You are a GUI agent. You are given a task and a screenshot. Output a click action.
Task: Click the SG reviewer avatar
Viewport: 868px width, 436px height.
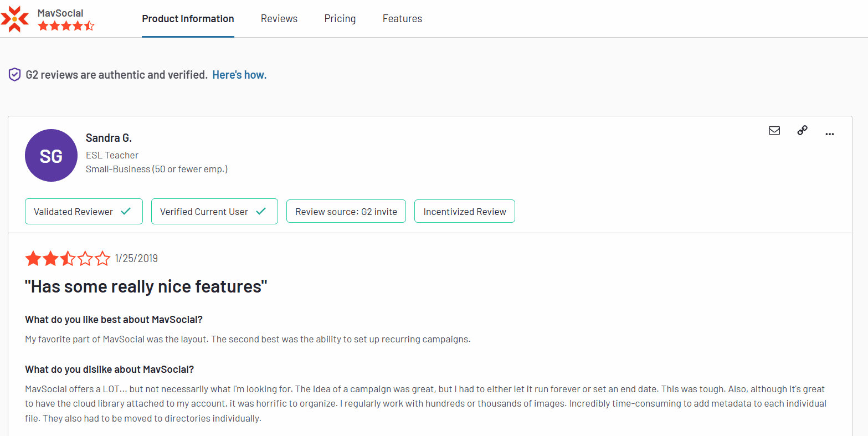(51, 156)
